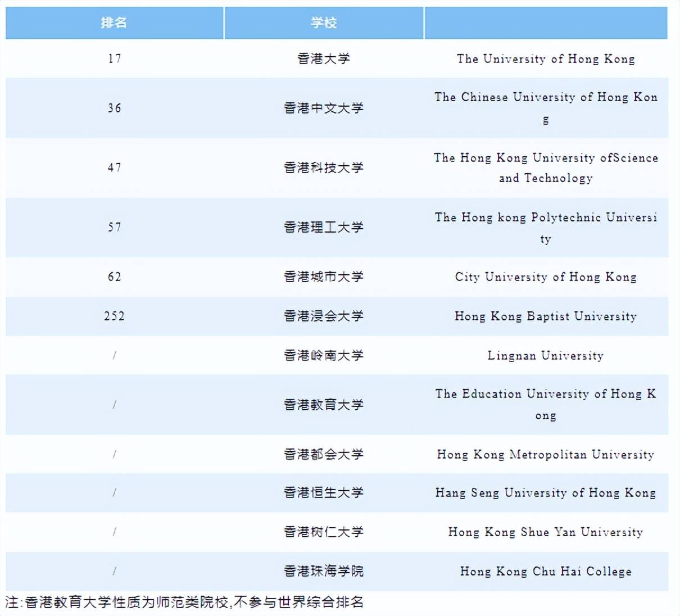Viewport: 680px width, 616px height.
Task: Select rank cell 17
Action: pos(115,58)
